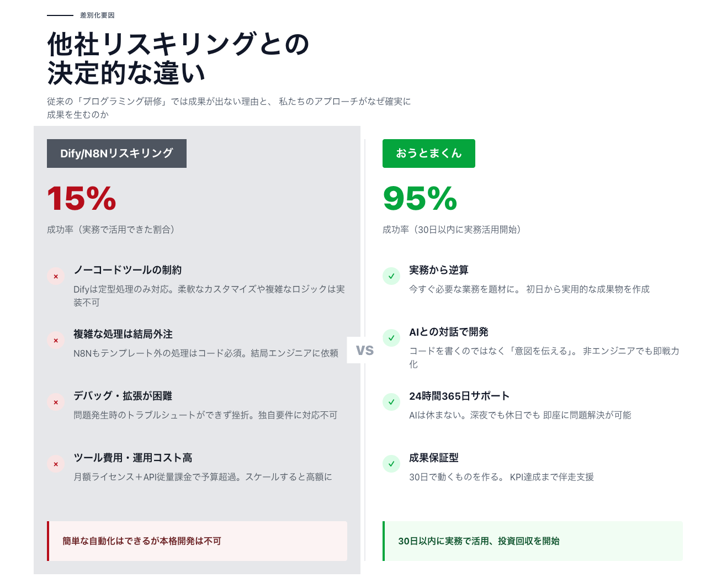The image size is (727, 588).
Task: Click the 24時間365日サポート heading
Action: 459,396
